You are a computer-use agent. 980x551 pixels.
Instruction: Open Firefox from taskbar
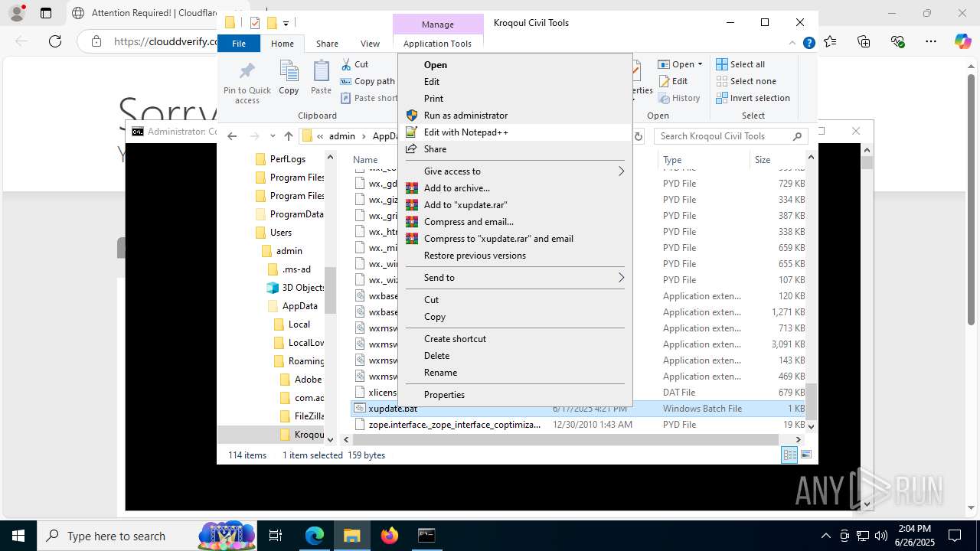[390, 536]
